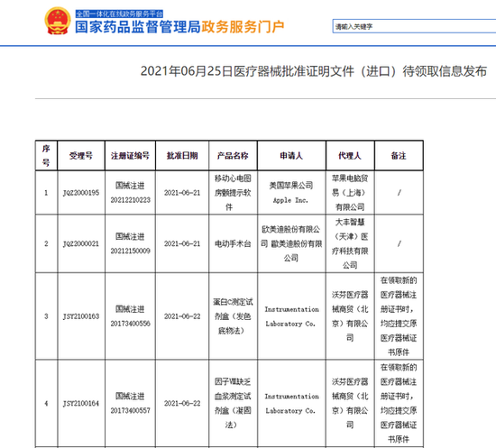Select acceptance number JQZ2000195
This screenshot has height=448, width=496.
pyautogui.click(x=81, y=193)
